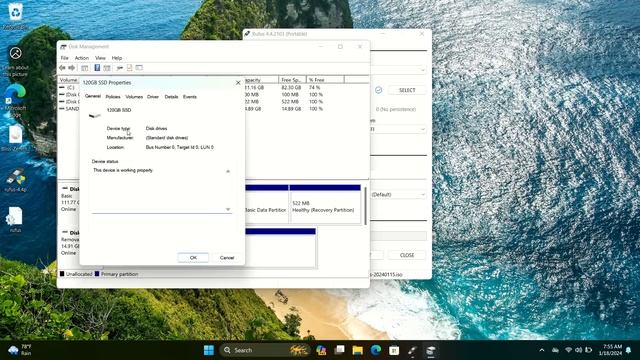The height and width of the screenshot is (360, 640).
Task: Open File Explorer from the taskbar
Action: pyautogui.click(x=358, y=350)
